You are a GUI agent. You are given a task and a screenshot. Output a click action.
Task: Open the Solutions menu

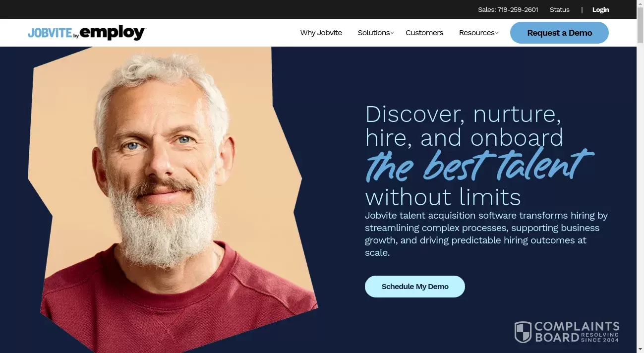374,33
